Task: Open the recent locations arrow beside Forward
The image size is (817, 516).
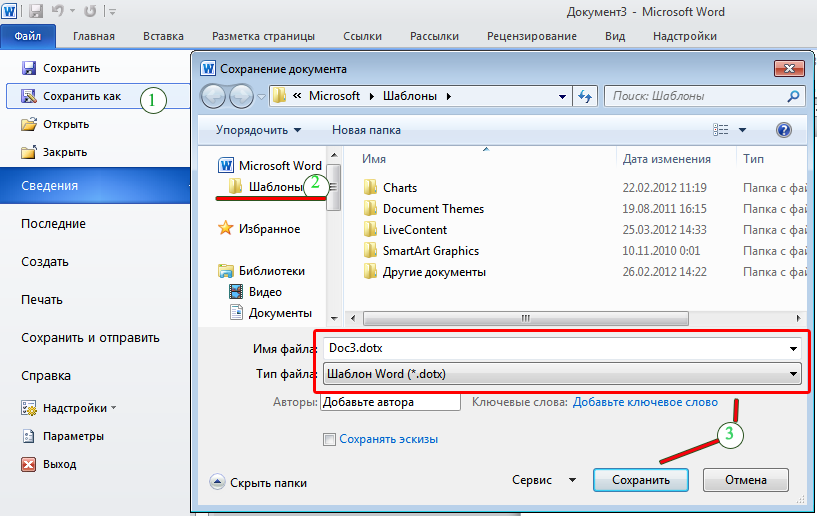Action: point(262,96)
